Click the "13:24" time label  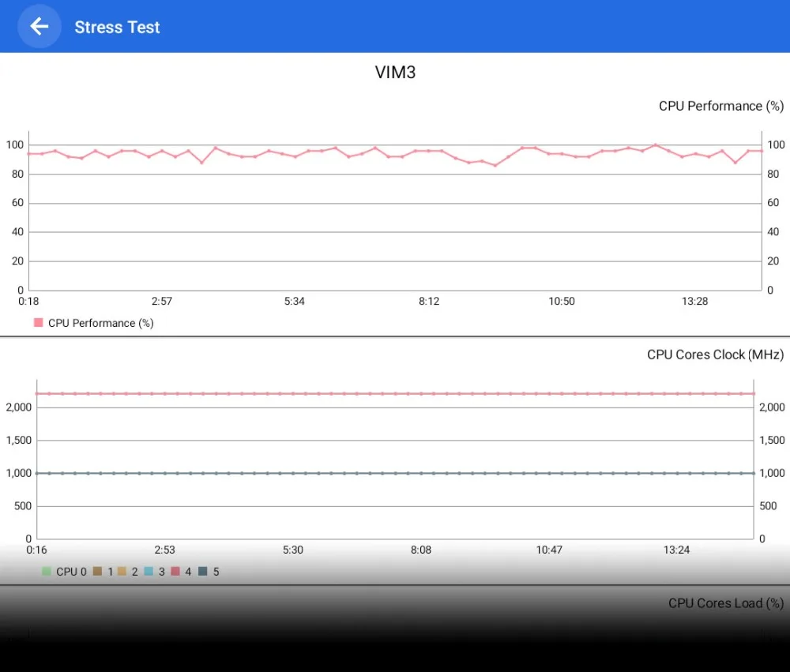[676, 550]
